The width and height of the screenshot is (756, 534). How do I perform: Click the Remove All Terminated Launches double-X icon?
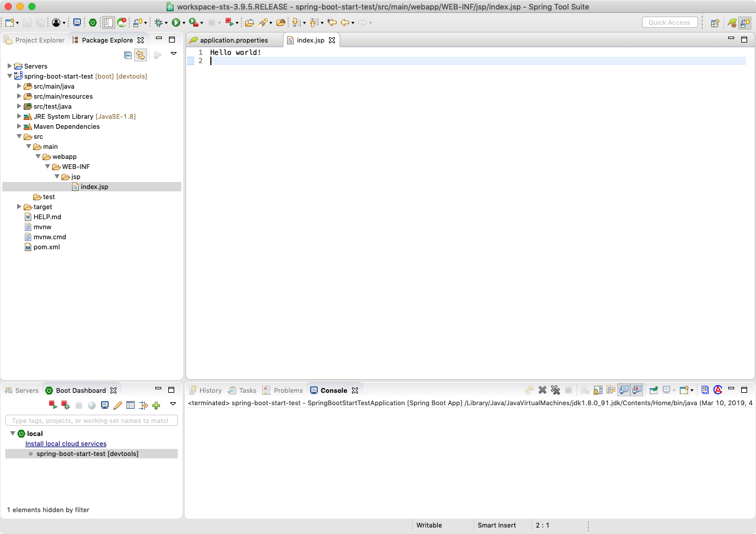pos(555,390)
